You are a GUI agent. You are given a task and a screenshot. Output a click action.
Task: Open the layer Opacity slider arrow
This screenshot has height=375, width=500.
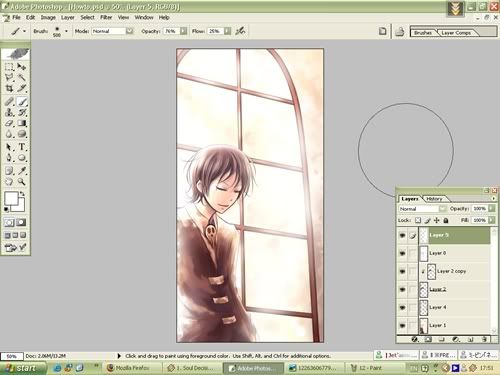[492, 208]
